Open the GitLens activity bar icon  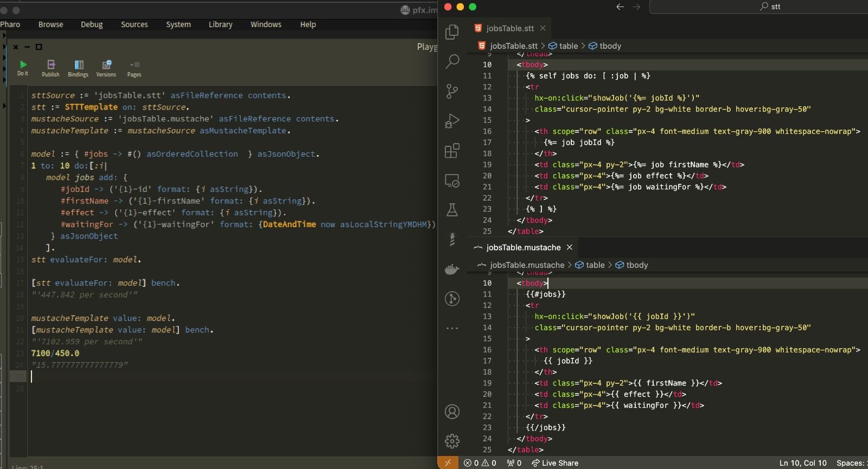pos(452,299)
